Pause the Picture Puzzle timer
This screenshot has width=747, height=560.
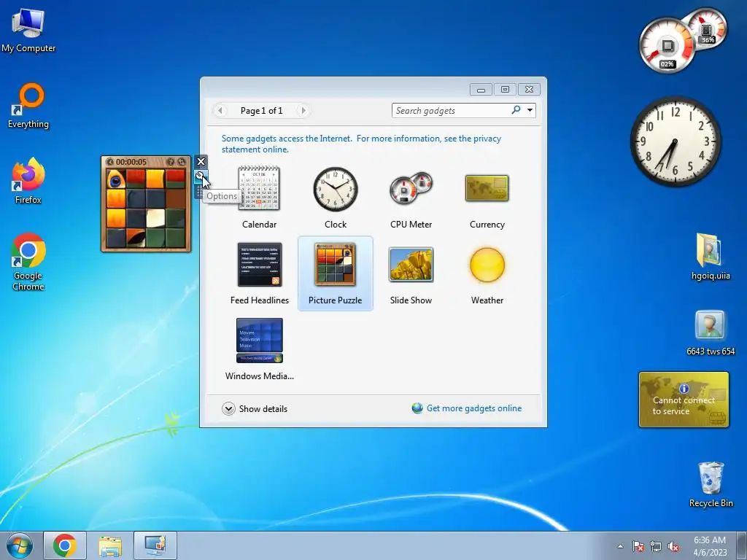(110, 162)
